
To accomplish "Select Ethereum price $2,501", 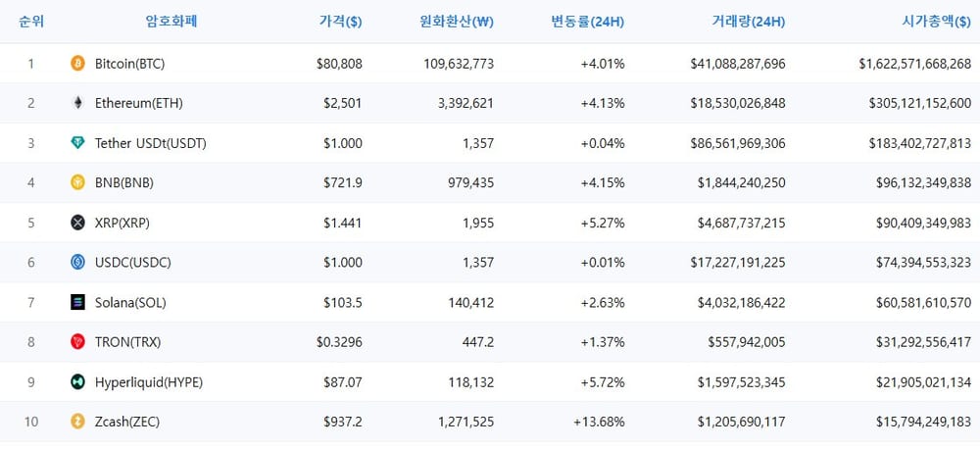I will click(x=342, y=103).
